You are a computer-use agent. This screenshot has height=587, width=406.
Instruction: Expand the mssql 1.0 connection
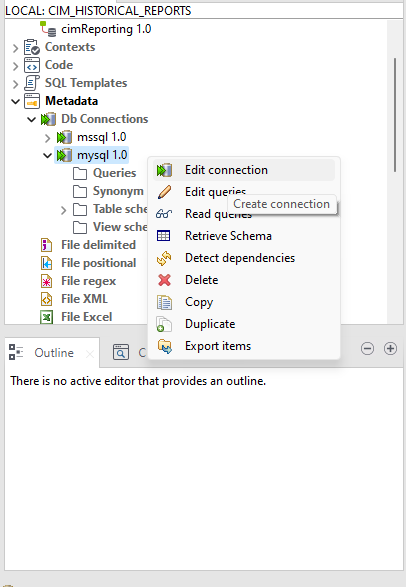(x=48, y=138)
